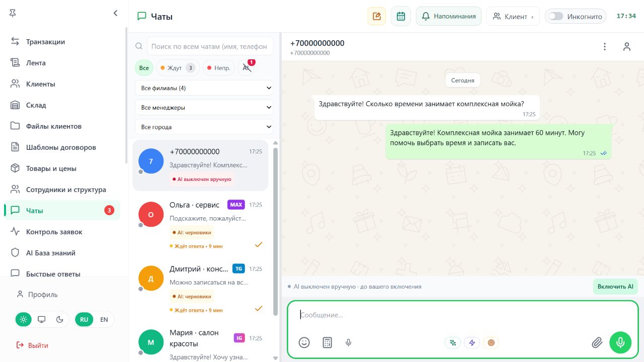644x362 pixels.
Task: Open AI База знаний
Action: pyautogui.click(x=62, y=253)
